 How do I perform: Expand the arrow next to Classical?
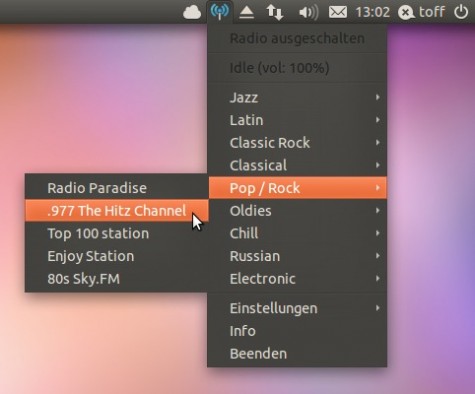[378, 165]
